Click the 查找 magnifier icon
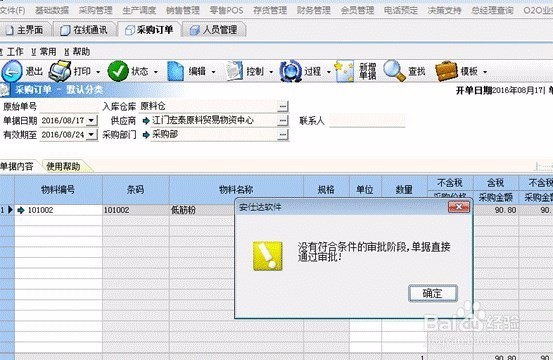Viewport: 553px width, 360px height. 394,71
